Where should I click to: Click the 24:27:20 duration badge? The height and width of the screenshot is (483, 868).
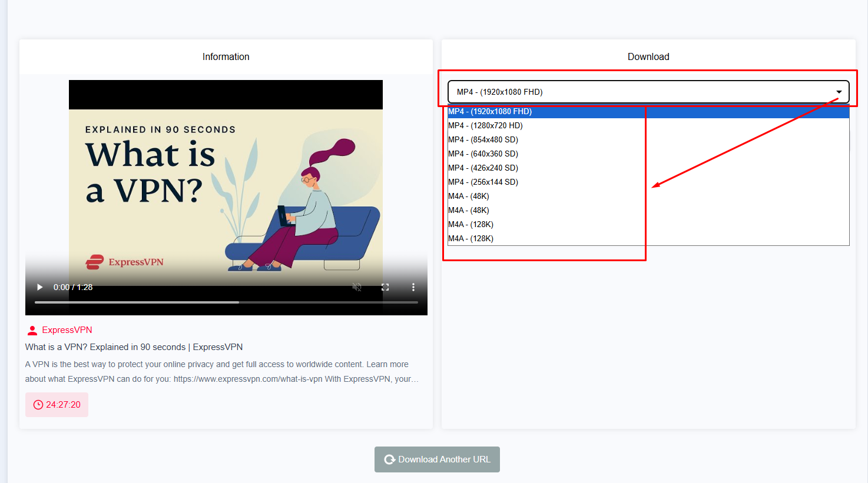(57, 404)
